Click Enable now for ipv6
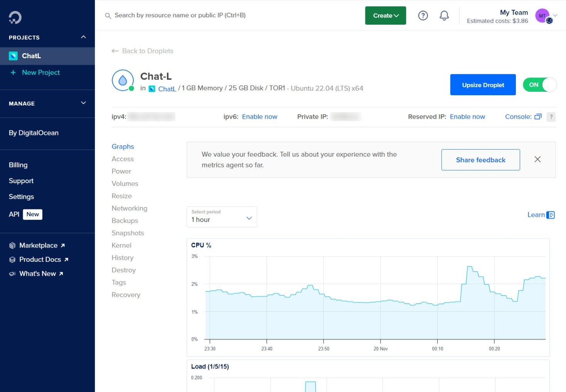The width and height of the screenshot is (566, 392). [259, 117]
